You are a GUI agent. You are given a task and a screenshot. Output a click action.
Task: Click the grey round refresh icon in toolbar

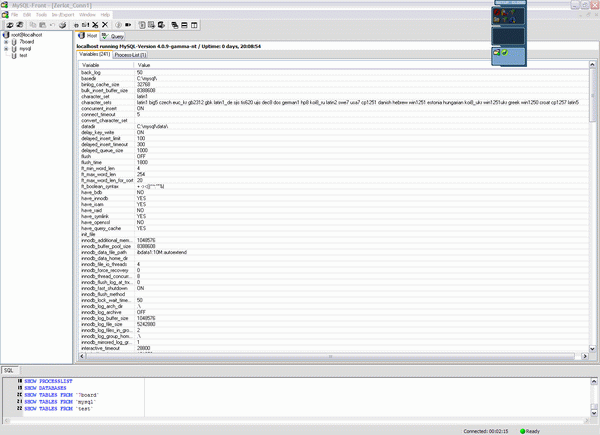pyautogui.click(x=118, y=25)
